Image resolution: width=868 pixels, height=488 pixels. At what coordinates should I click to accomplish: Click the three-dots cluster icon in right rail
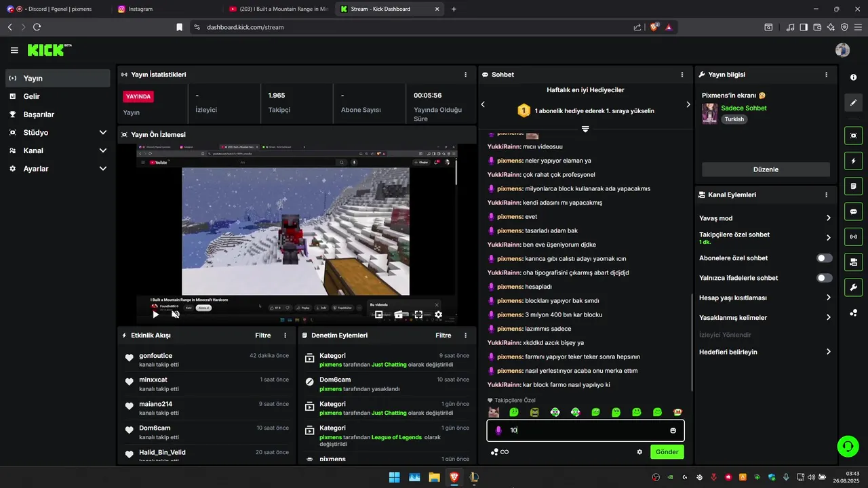(x=853, y=312)
